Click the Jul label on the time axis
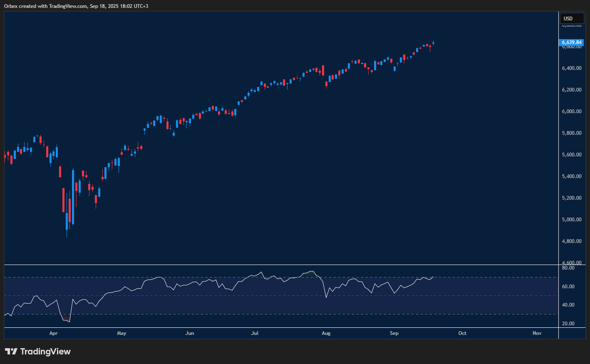 (x=255, y=333)
